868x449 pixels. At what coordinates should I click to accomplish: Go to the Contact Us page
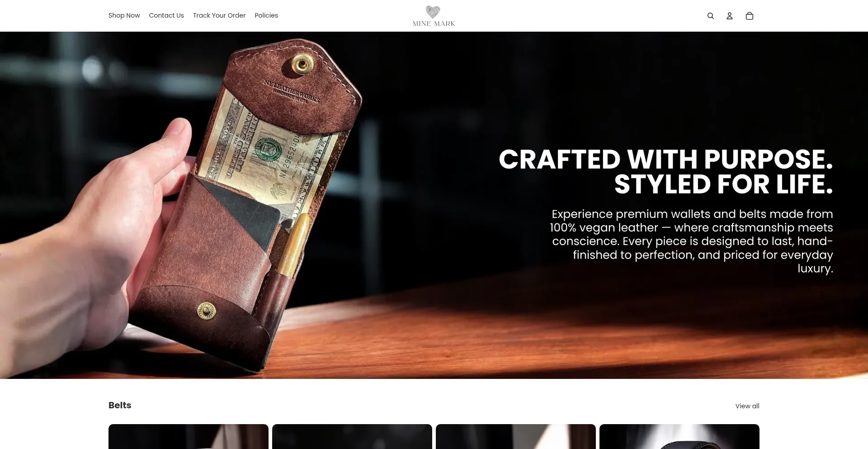tap(166, 15)
